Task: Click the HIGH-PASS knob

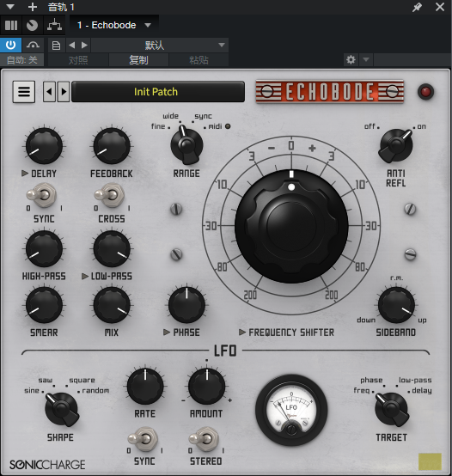Action: click(44, 248)
